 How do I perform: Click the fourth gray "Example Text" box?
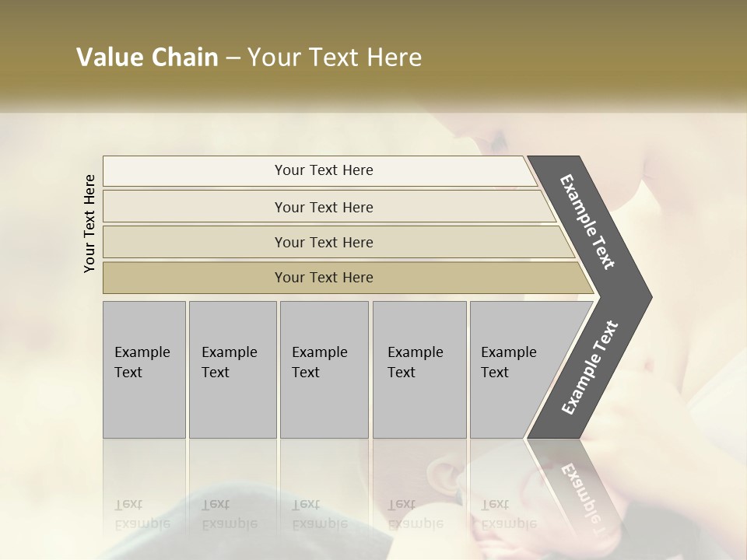pyautogui.click(x=419, y=369)
